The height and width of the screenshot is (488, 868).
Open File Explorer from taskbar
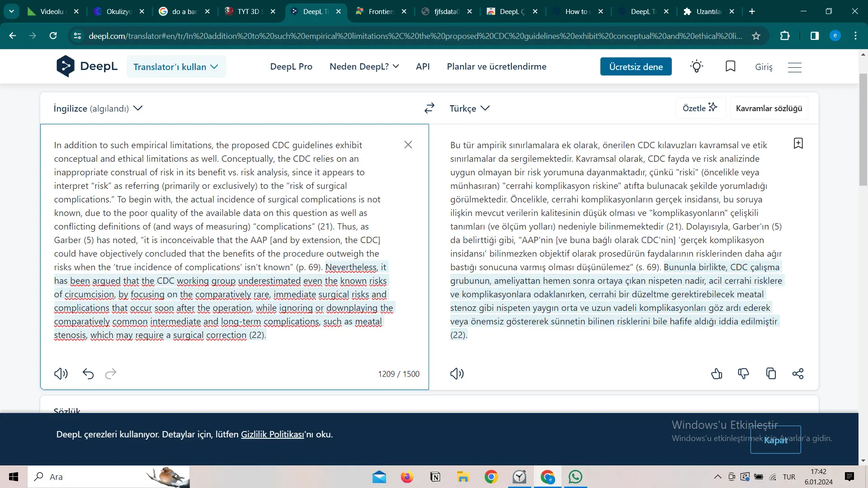coord(463,477)
